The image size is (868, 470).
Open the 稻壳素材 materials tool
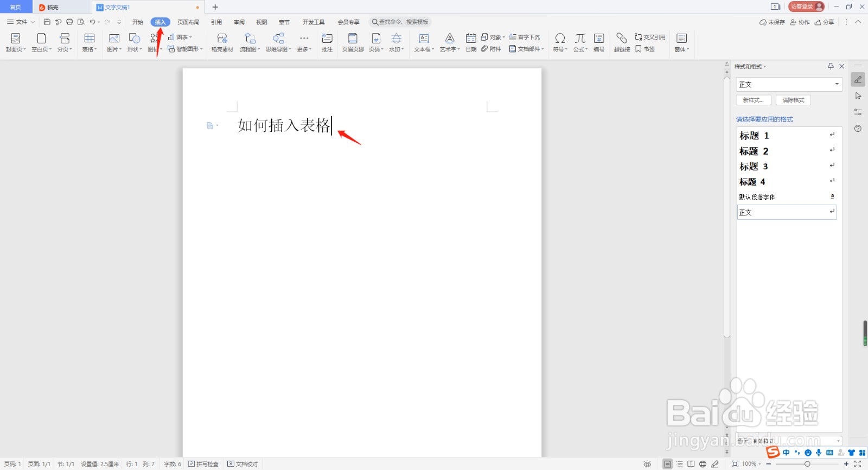coord(222,42)
